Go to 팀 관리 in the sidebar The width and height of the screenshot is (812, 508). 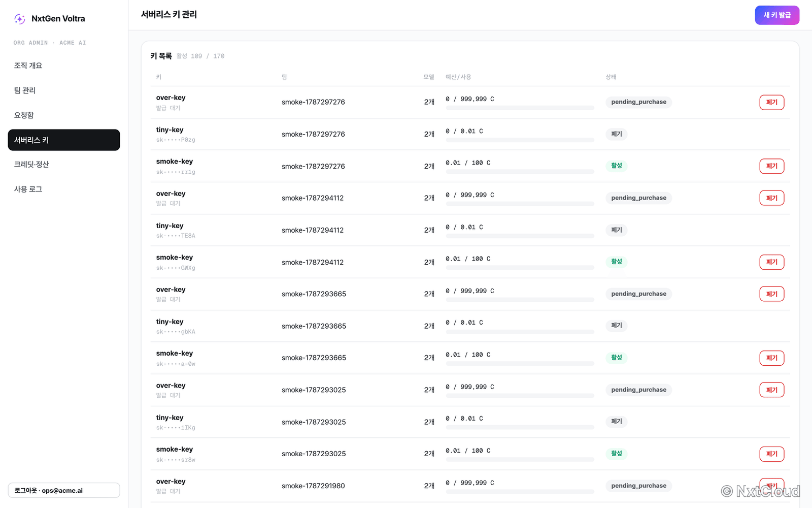click(64, 90)
